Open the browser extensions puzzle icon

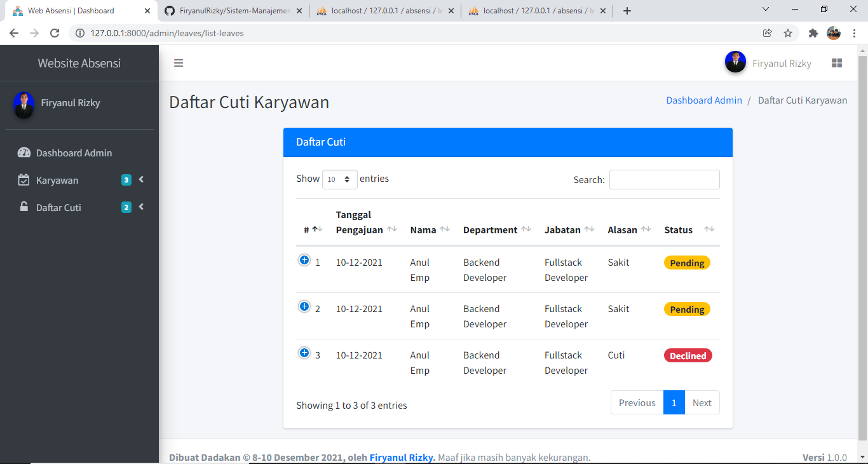click(813, 33)
